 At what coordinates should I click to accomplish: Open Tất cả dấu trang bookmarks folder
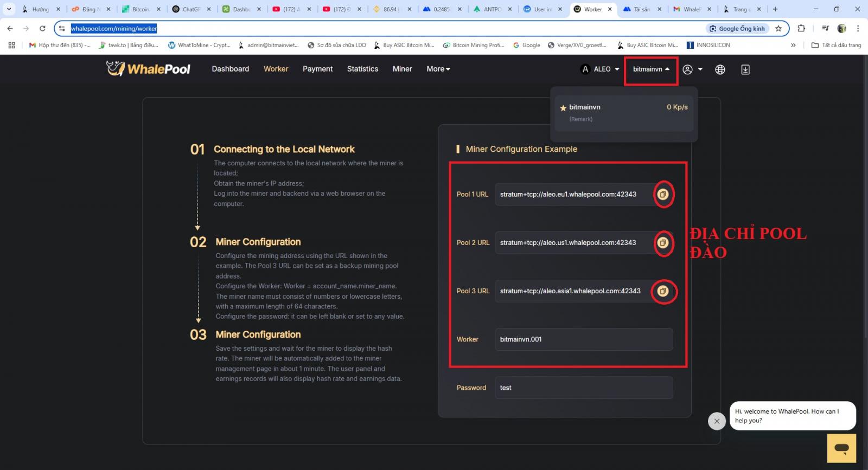pyautogui.click(x=836, y=45)
